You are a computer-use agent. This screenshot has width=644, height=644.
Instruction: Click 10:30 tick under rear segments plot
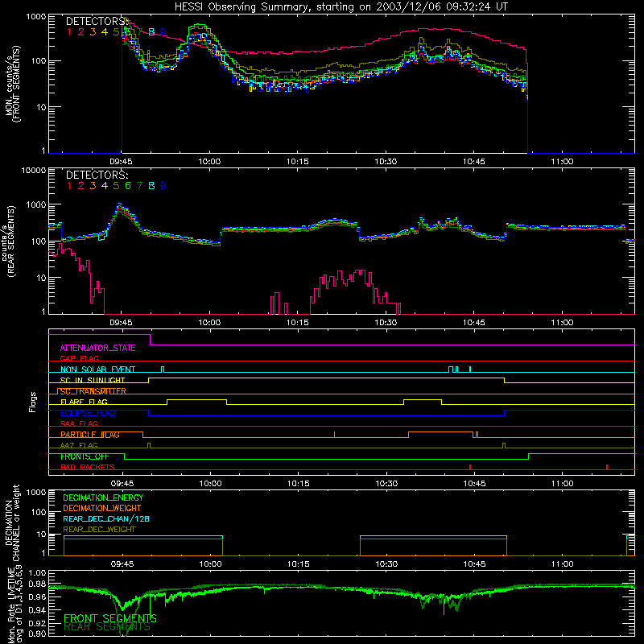(x=386, y=323)
